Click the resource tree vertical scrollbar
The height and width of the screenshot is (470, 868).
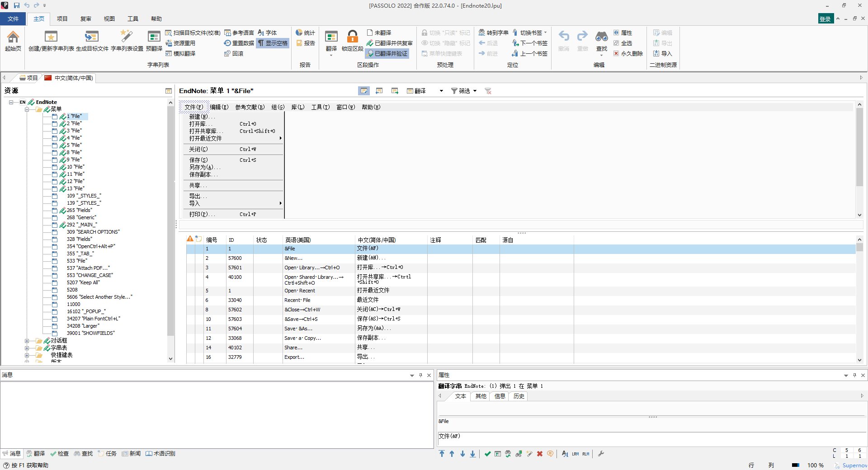(170, 230)
